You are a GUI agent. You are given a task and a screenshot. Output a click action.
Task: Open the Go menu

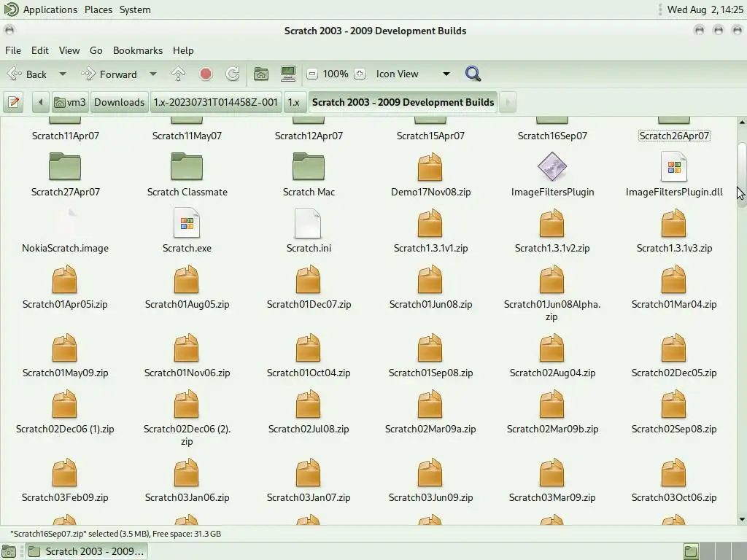[x=96, y=50]
